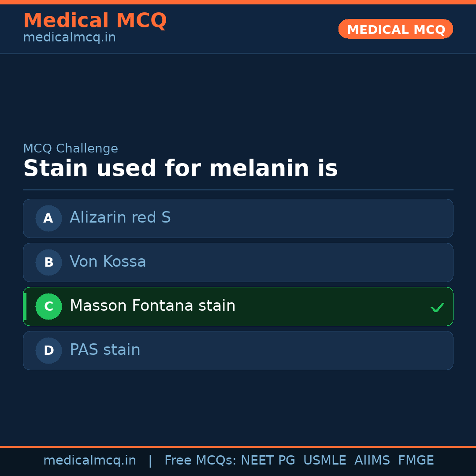Deselect the 'Masson Fontana stain' answer
This screenshot has width=476, height=476.
(x=238, y=306)
